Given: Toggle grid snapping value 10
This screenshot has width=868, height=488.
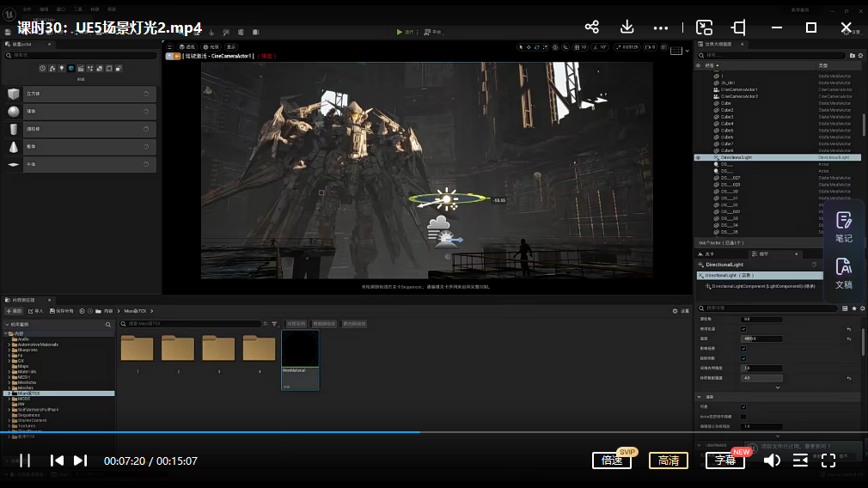Looking at the screenshot, I should coord(581,47).
